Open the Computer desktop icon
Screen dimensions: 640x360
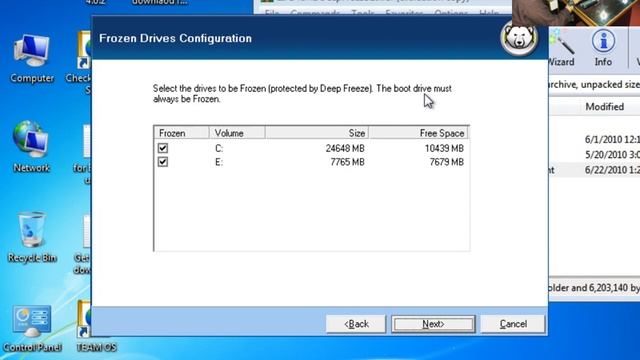32,58
